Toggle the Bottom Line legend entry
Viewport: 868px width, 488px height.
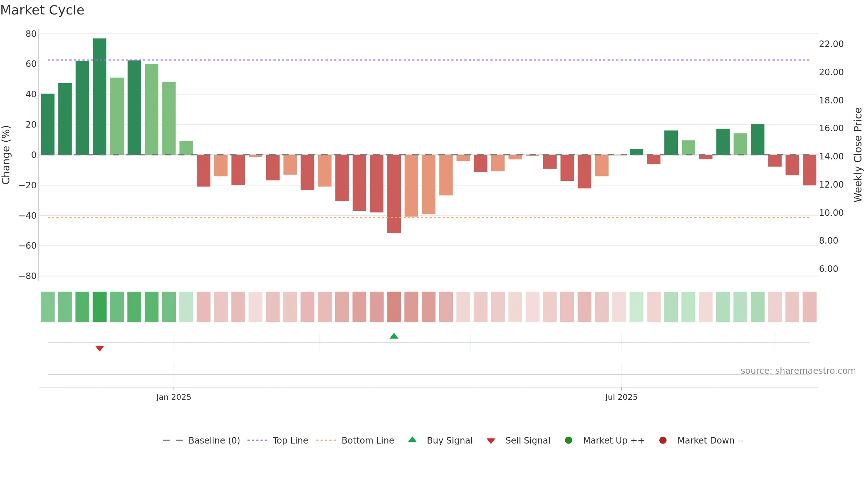coord(355,440)
